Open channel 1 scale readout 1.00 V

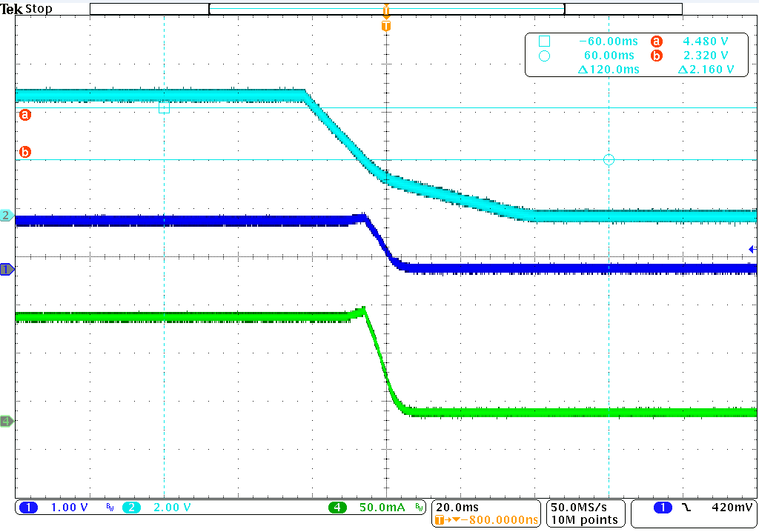click(69, 508)
